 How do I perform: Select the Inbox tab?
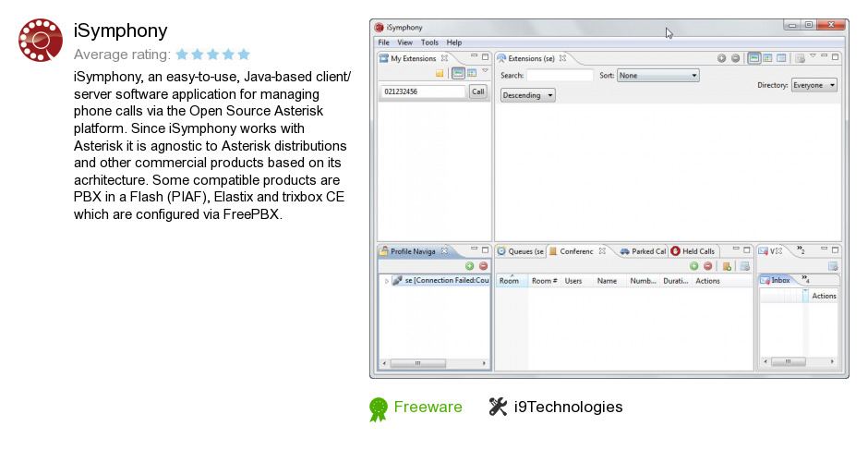775,280
